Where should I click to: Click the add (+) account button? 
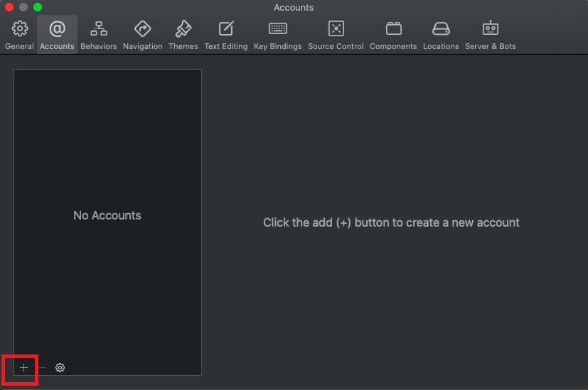(x=23, y=367)
